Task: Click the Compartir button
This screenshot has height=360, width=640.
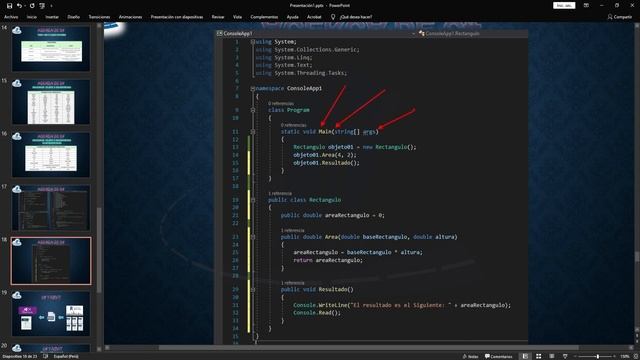Action: [620, 17]
